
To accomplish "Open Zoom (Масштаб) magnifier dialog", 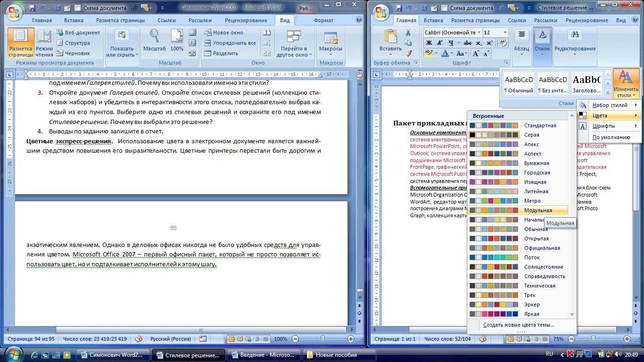I will (x=155, y=41).
